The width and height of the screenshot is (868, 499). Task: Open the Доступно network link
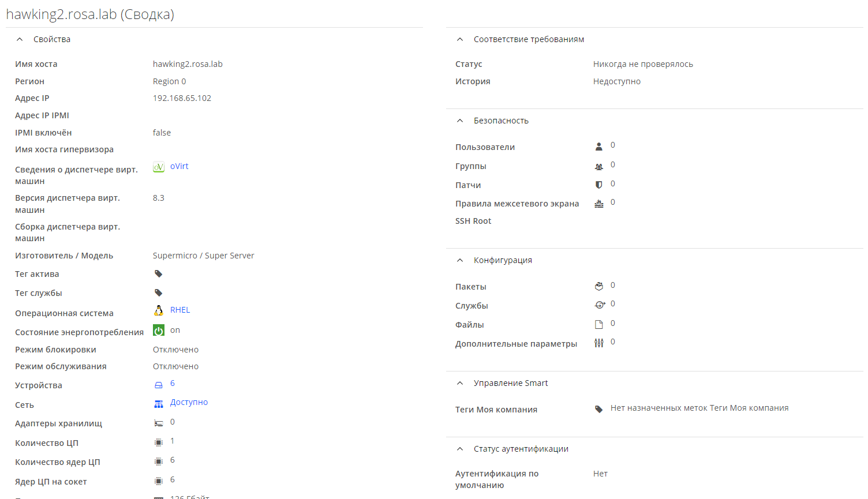[x=189, y=402]
